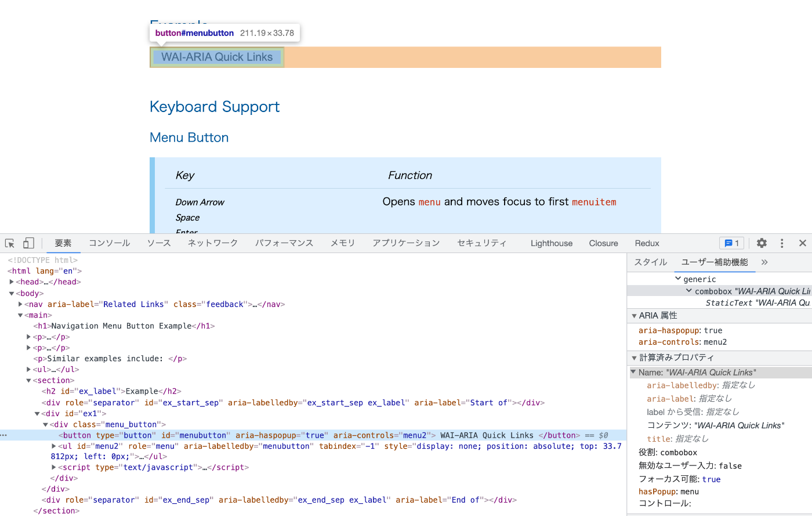Click the 役割 combobox row
Image resolution: width=812 pixels, height=516 pixels.
668,453
